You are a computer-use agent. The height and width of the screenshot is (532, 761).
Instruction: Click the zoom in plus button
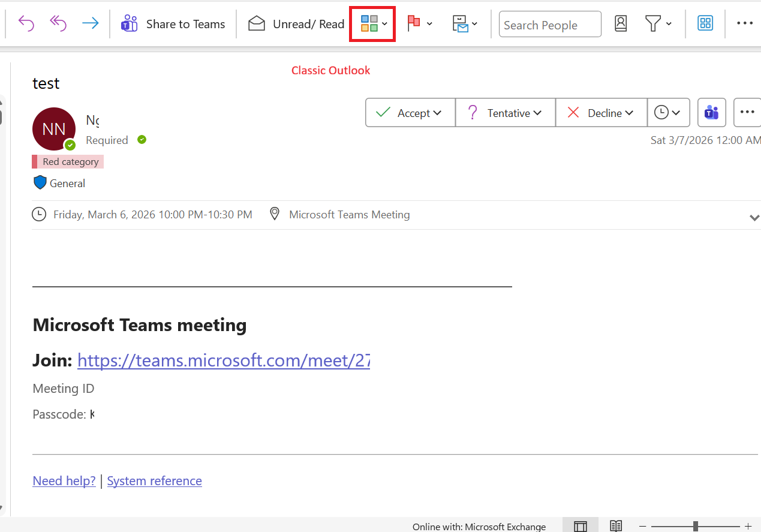pos(748,526)
